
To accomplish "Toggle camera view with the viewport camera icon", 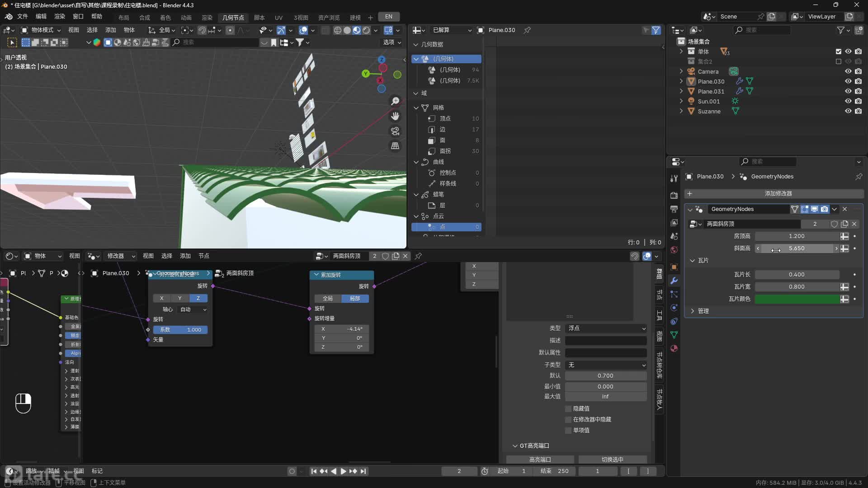I will (x=395, y=131).
